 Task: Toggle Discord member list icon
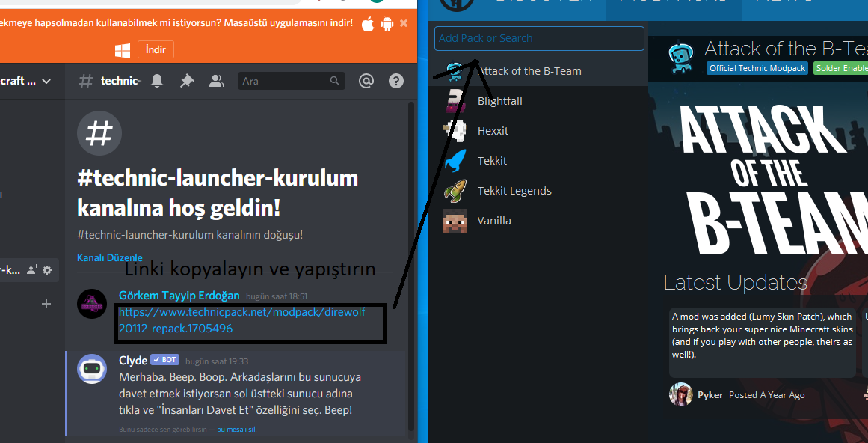click(217, 81)
